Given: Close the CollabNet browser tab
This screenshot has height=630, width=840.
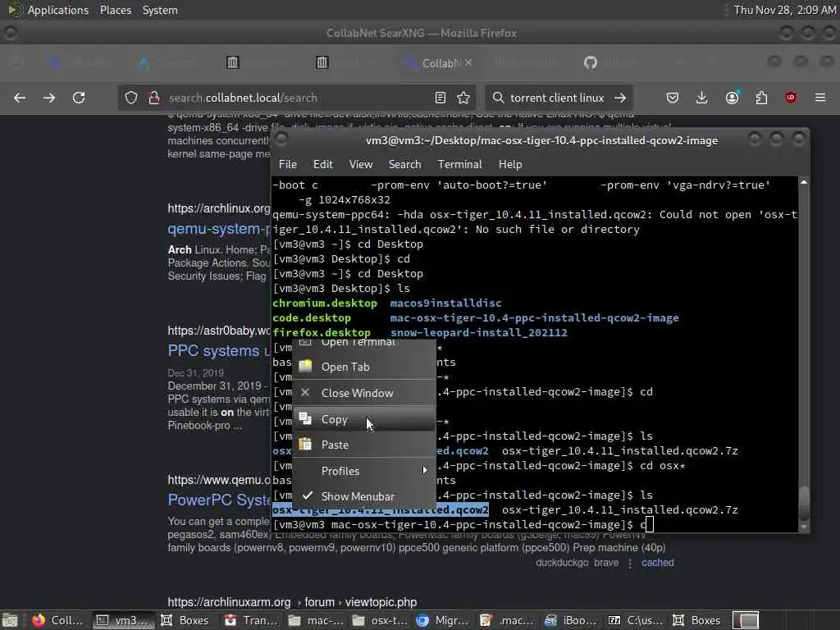Looking at the screenshot, I should [x=468, y=62].
